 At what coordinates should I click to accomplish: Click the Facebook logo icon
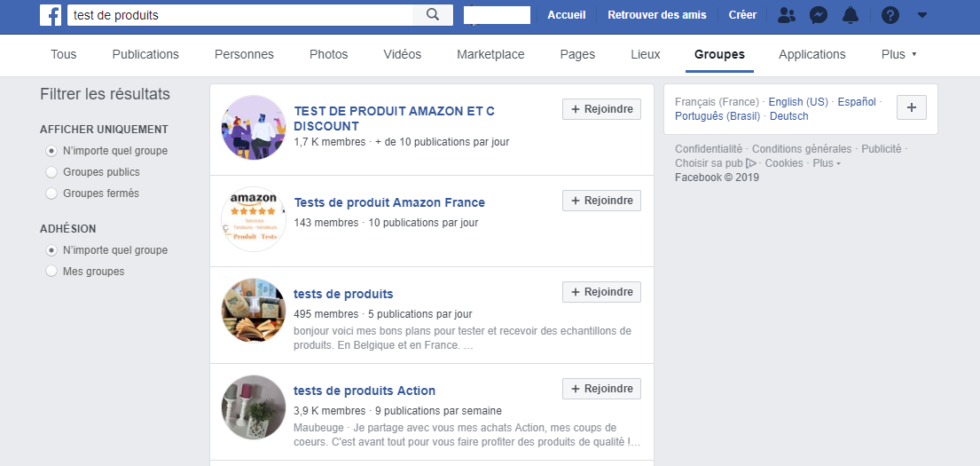50,15
